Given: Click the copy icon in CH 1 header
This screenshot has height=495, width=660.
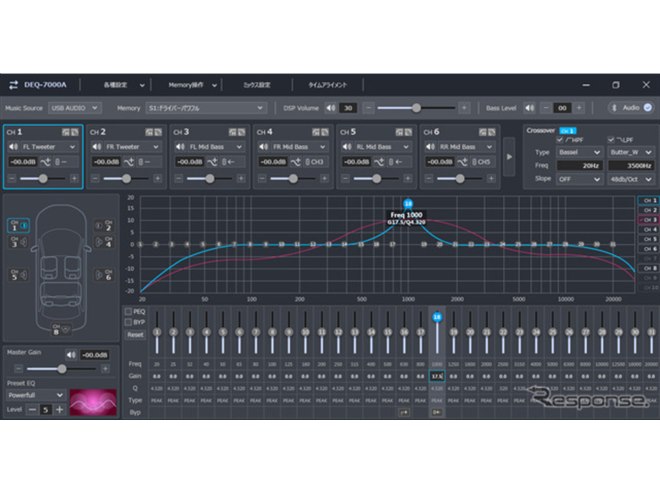Looking at the screenshot, I should pyautogui.click(x=66, y=132).
